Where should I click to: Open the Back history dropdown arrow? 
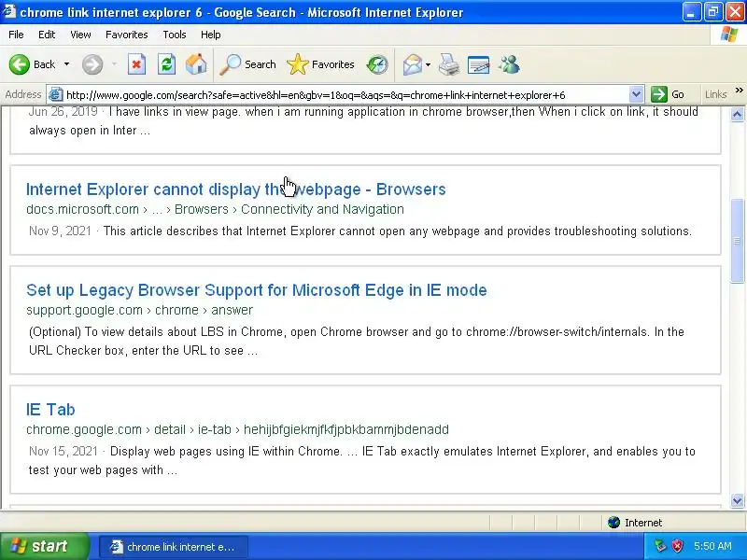click(66, 64)
